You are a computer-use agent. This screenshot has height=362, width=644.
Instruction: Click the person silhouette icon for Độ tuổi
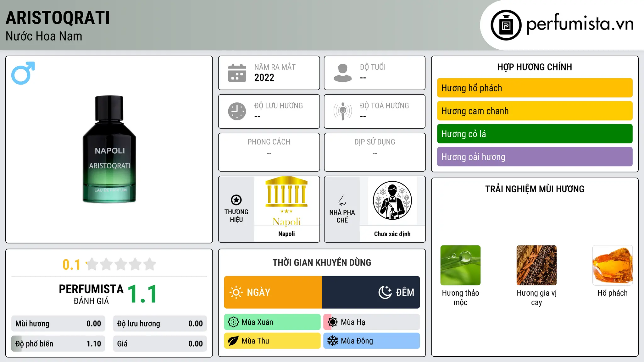coord(343,73)
